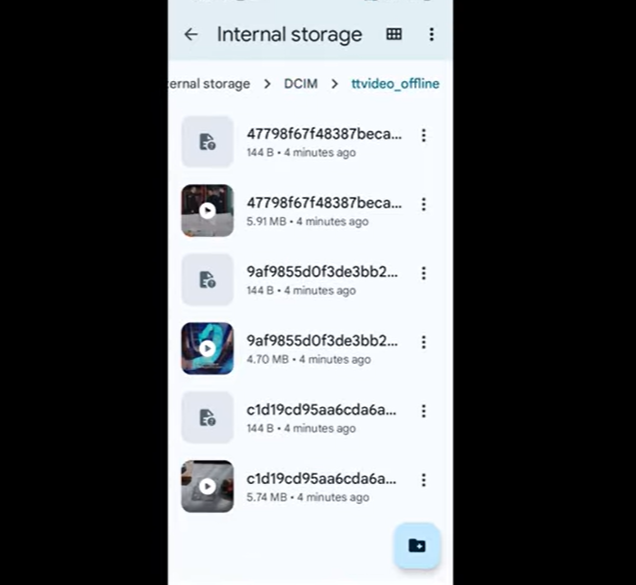Open 9af9855d0f3de3bb2 video file name

322,341
